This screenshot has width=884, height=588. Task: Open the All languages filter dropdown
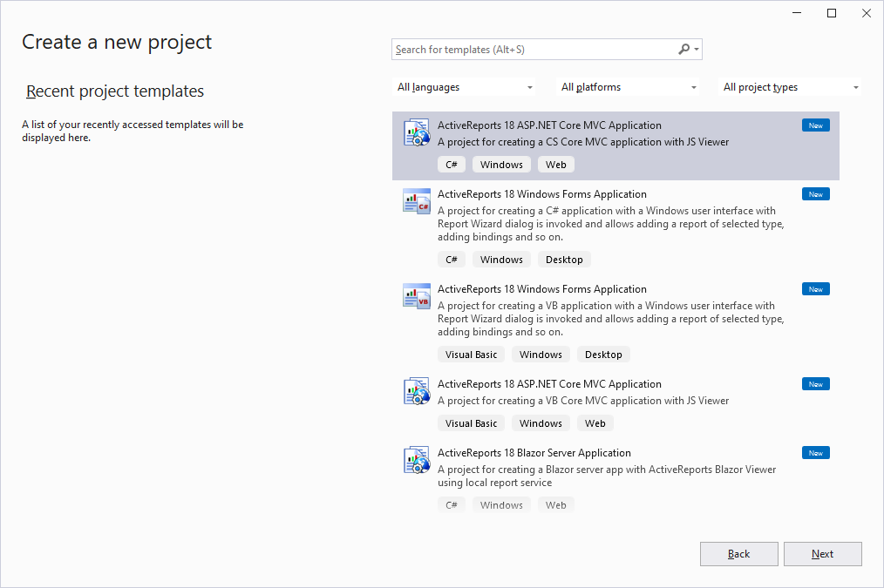tap(464, 87)
